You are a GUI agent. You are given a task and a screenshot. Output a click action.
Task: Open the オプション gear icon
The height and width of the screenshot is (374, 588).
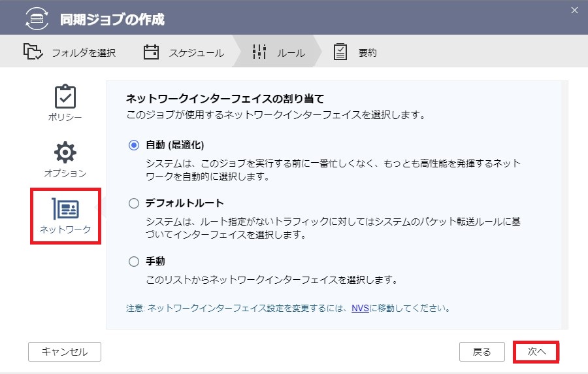pyautogui.click(x=65, y=152)
